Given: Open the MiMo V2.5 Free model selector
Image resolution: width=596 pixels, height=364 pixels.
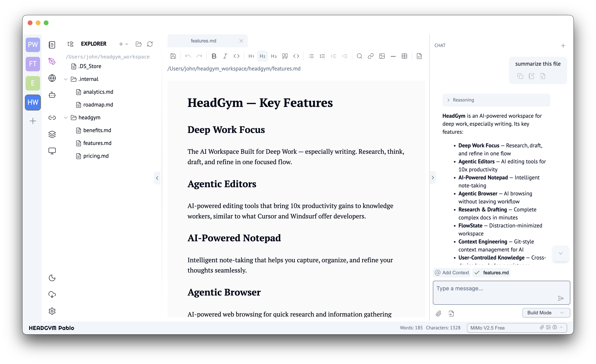Looking at the screenshot, I should (517, 328).
